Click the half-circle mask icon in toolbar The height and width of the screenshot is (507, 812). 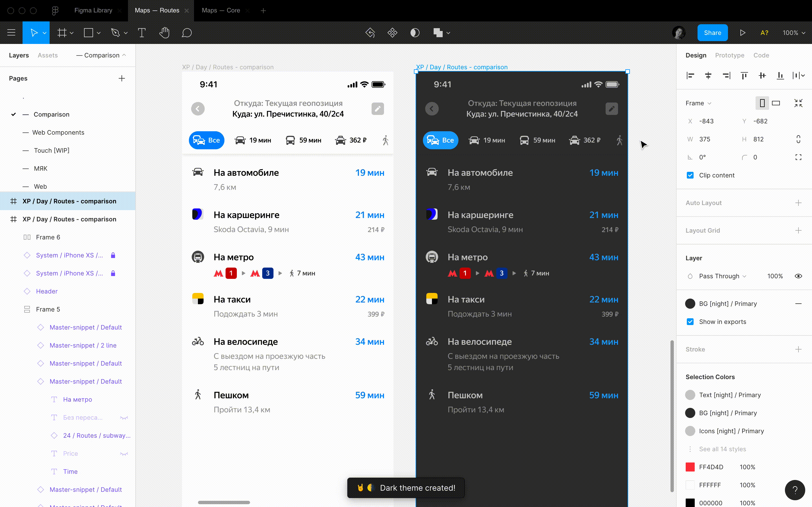415,33
